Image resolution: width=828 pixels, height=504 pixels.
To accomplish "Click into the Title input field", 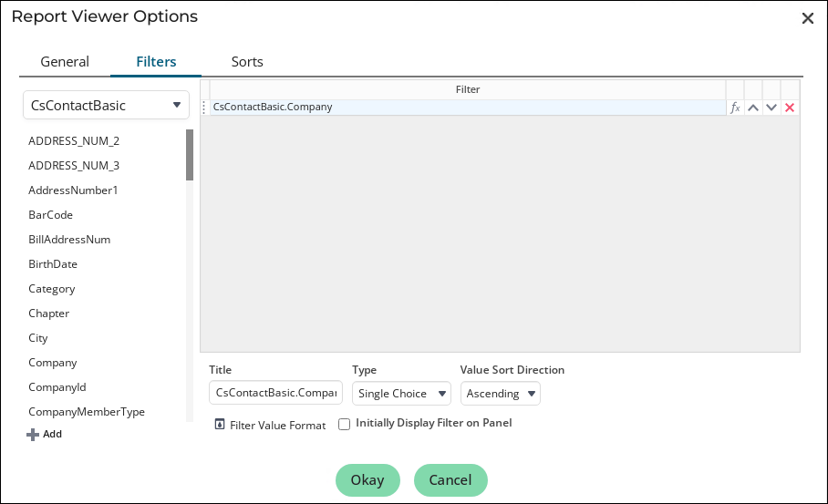I will click(275, 393).
